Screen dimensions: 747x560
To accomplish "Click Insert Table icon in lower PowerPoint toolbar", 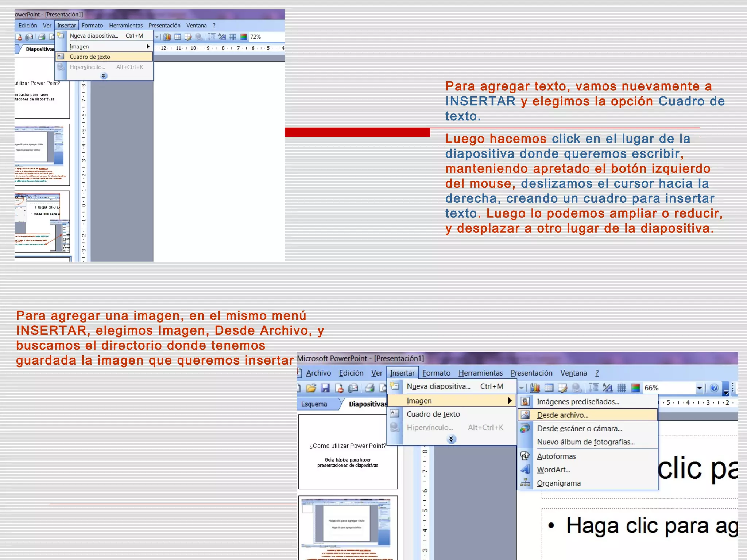I will [x=549, y=388].
